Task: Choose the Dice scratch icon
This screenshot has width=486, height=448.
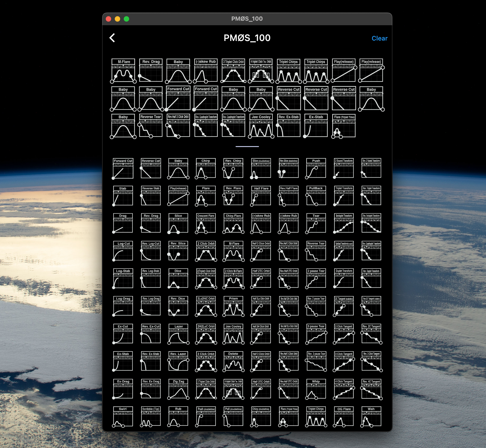Action: click(178, 278)
